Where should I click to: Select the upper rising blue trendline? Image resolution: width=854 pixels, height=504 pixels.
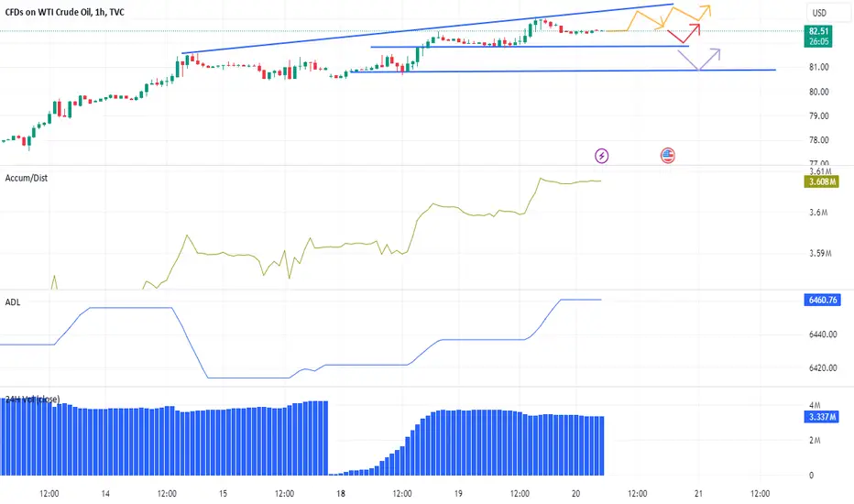point(428,29)
